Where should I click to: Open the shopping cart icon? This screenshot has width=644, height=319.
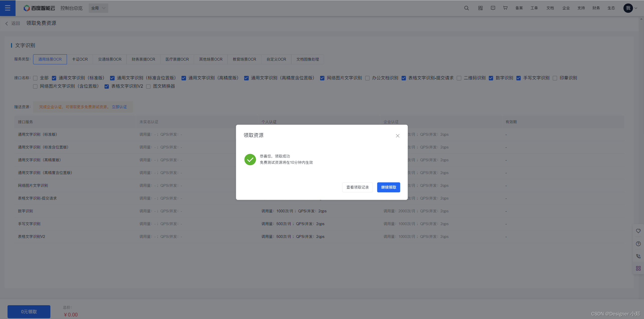(x=505, y=8)
